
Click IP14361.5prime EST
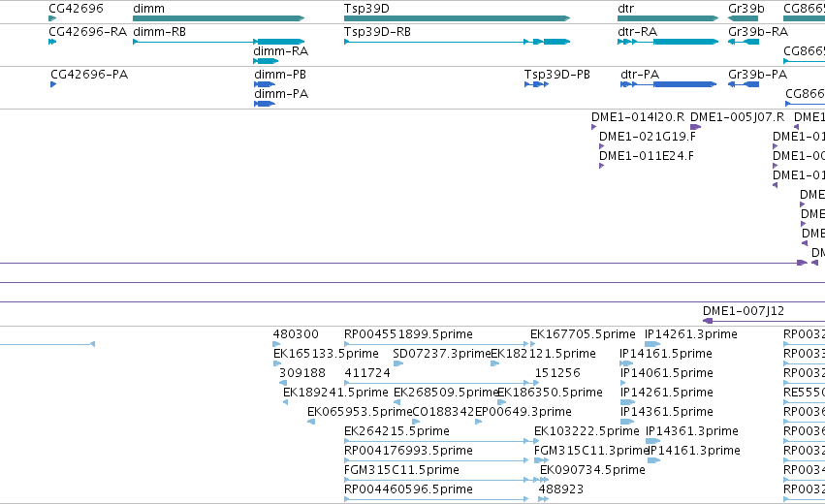pos(627,422)
